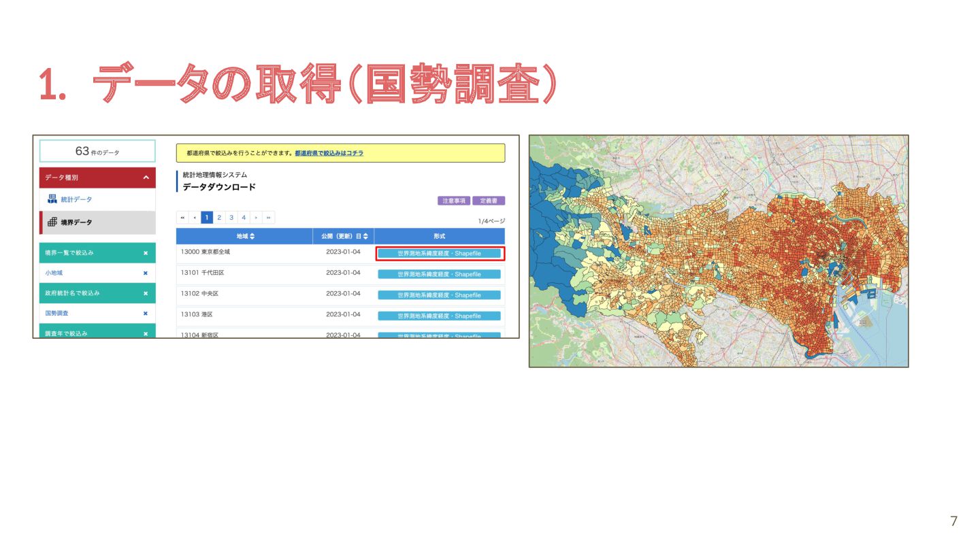The height and width of the screenshot is (551, 980).
Task: Go to first page double-left arrow
Action: (182, 218)
